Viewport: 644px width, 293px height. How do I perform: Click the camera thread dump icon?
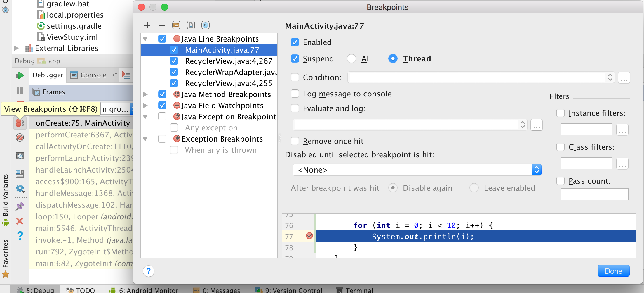(20, 156)
